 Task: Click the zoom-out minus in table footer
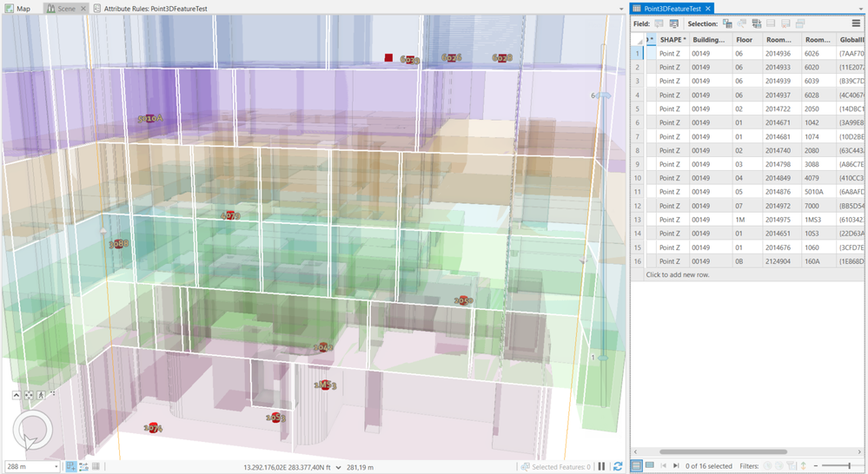(815, 465)
